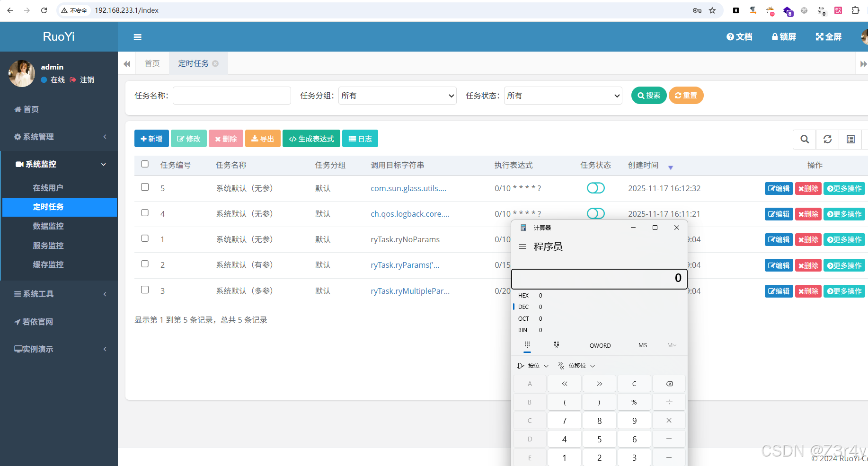868x466 pixels.
Task: Click the 新增 button
Action: pyautogui.click(x=151, y=138)
